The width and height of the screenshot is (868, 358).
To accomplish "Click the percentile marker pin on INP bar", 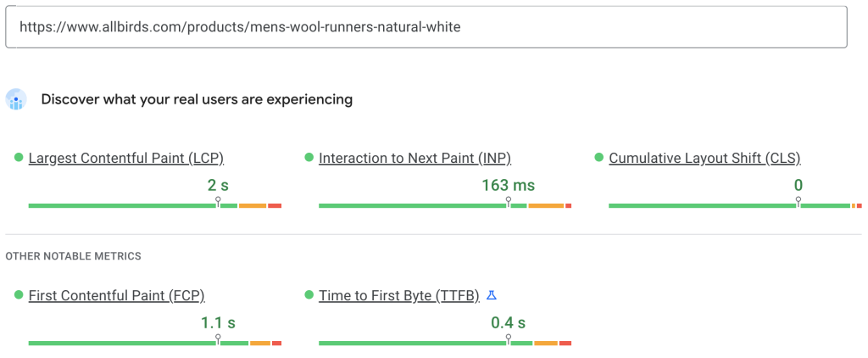I will (x=509, y=202).
